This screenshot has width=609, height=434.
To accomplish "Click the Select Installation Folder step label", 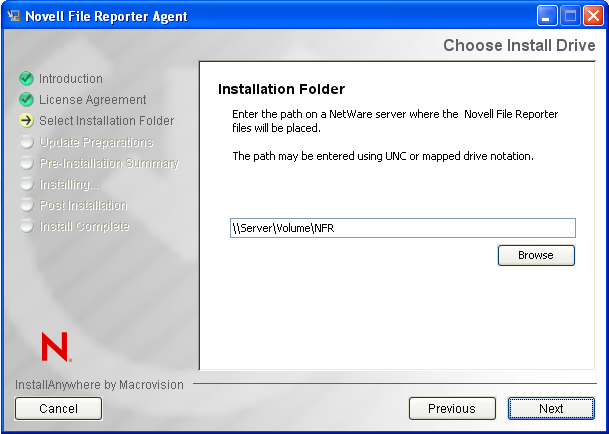I will [106, 121].
